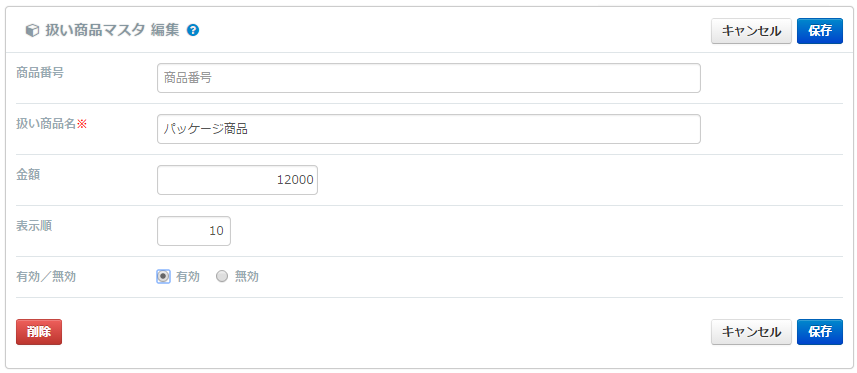This screenshot has width=857, height=373.
Task: Click the bottom 保存 button
Action: pyautogui.click(x=820, y=332)
